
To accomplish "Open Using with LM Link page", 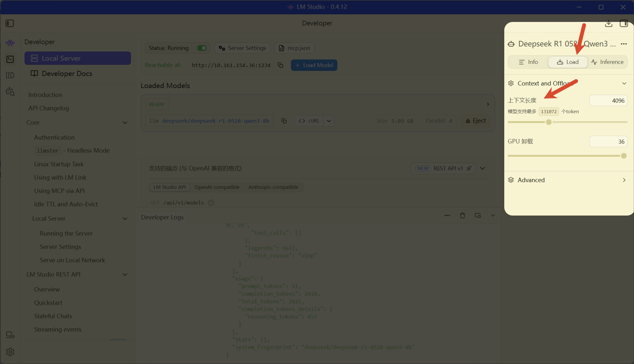I will pyautogui.click(x=60, y=177).
